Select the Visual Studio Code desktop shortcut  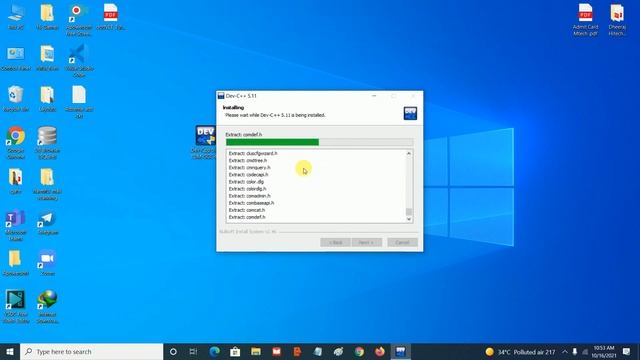[78, 61]
